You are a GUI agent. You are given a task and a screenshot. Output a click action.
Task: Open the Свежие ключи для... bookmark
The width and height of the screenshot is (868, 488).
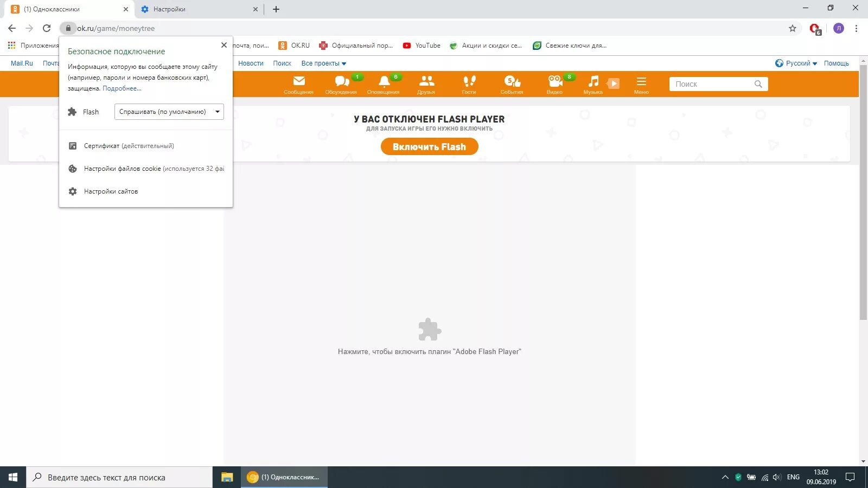[570, 46]
